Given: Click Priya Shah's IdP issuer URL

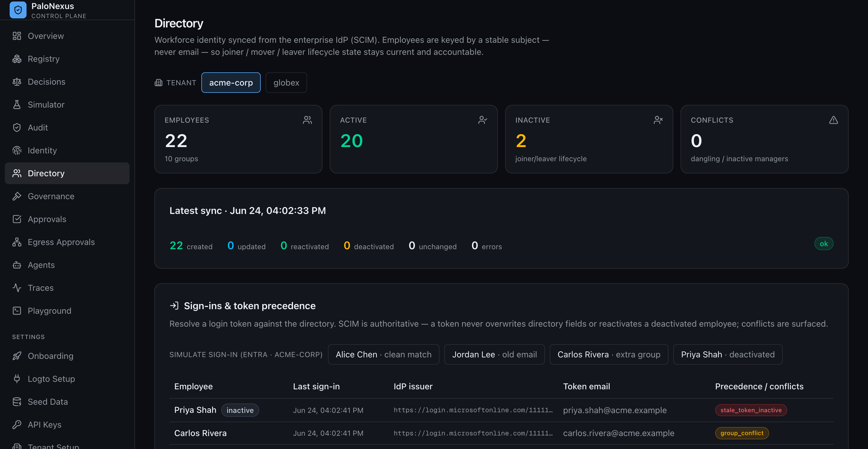Looking at the screenshot, I should pos(473,410).
